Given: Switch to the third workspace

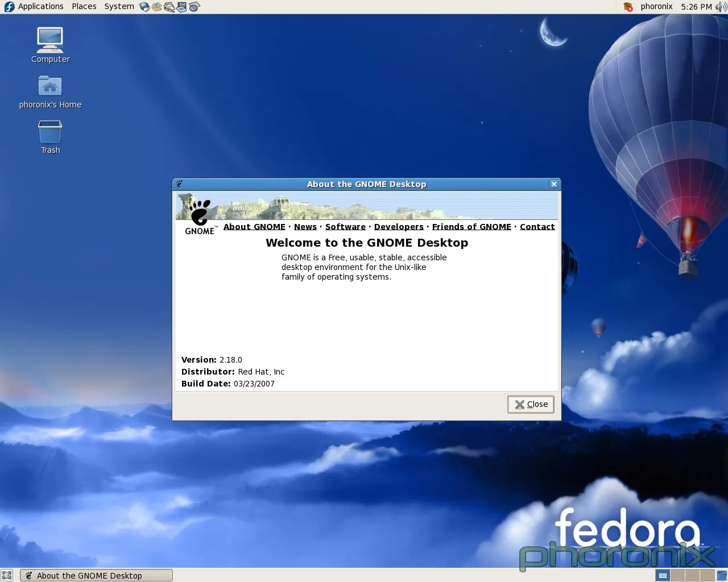Looking at the screenshot, I should pyautogui.click(x=692, y=575).
